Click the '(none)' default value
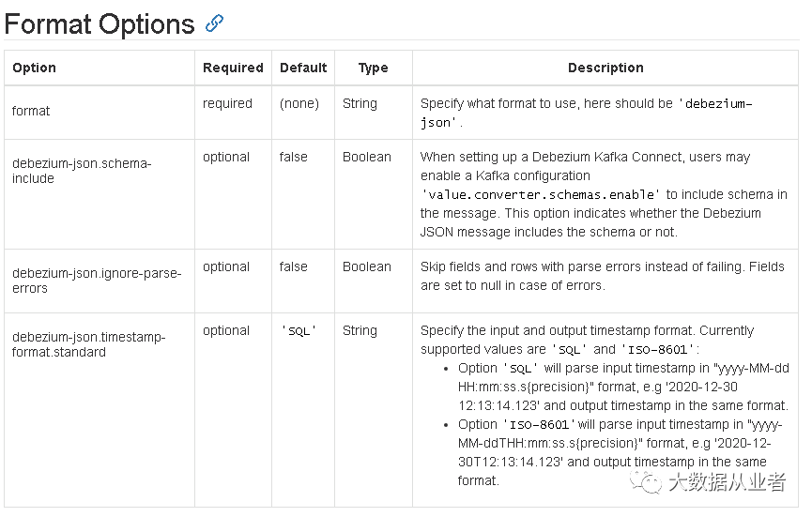This screenshot has width=812, height=517. pyautogui.click(x=299, y=103)
